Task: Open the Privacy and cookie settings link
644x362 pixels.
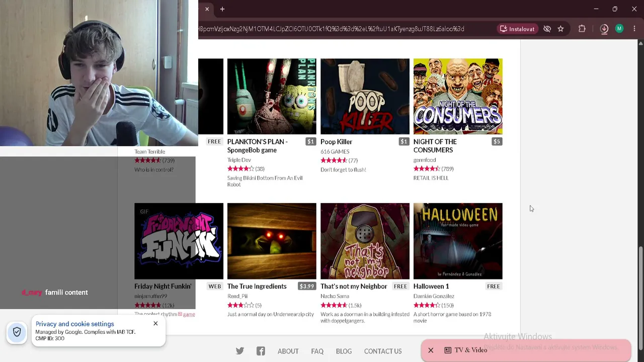Action: pos(75,324)
